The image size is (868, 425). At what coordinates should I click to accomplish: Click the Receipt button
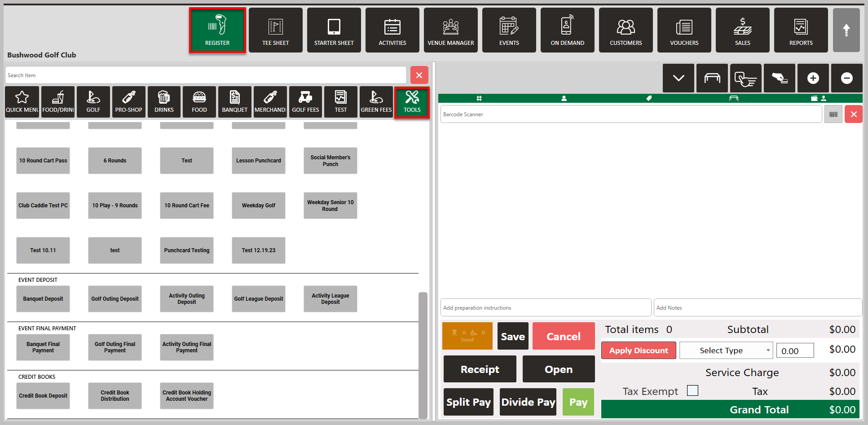tap(480, 369)
